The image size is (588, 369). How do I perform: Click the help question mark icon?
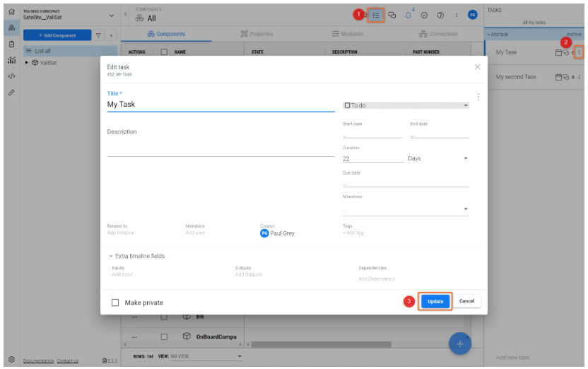(440, 15)
